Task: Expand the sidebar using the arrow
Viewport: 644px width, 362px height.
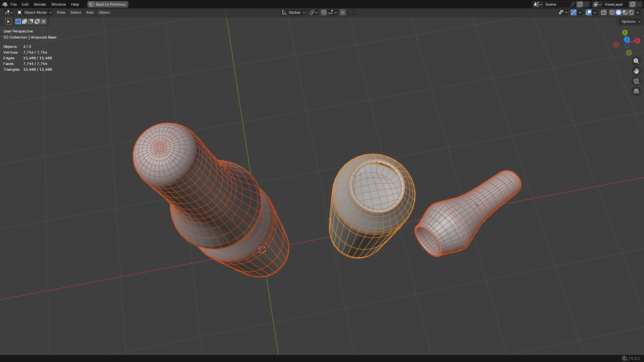Action: point(642,36)
